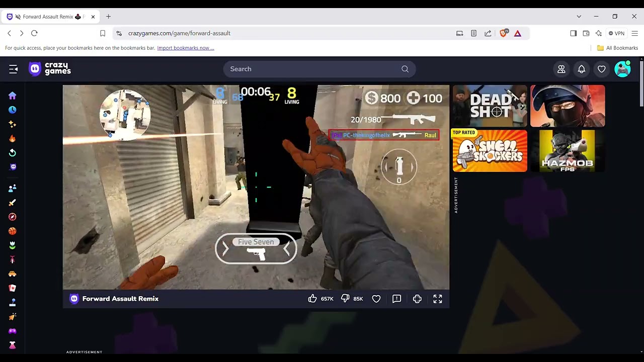Open Trending flame icon in sidebar
Viewport: 644px width, 362px height.
(13, 138)
